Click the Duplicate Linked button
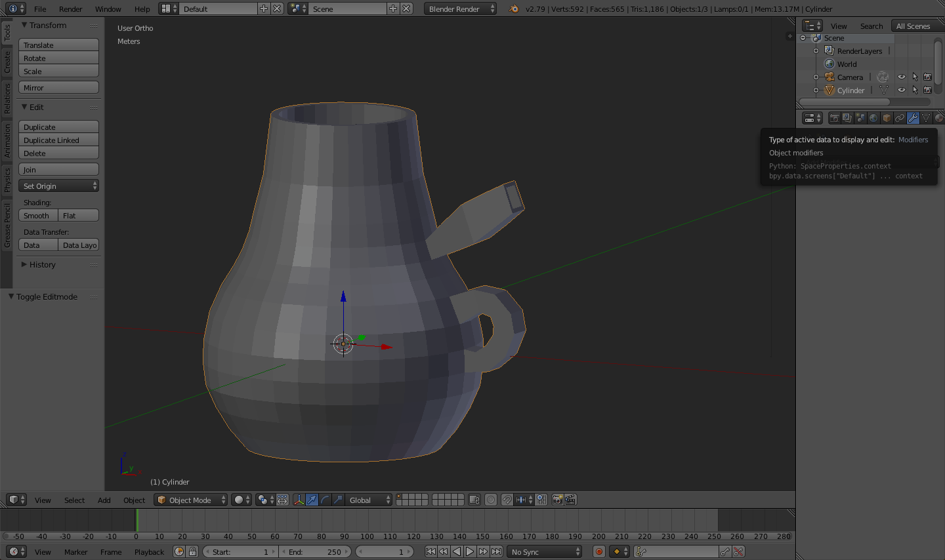This screenshot has height=560, width=945. [58, 140]
